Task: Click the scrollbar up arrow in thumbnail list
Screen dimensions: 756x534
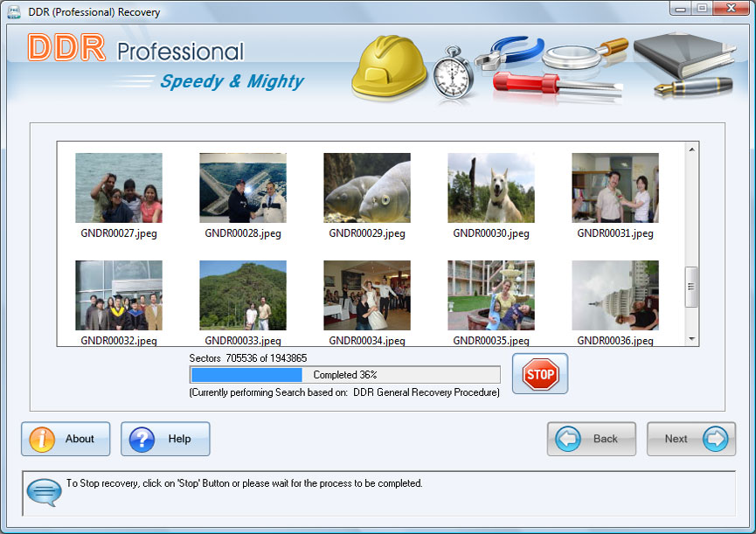Action: point(691,149)
